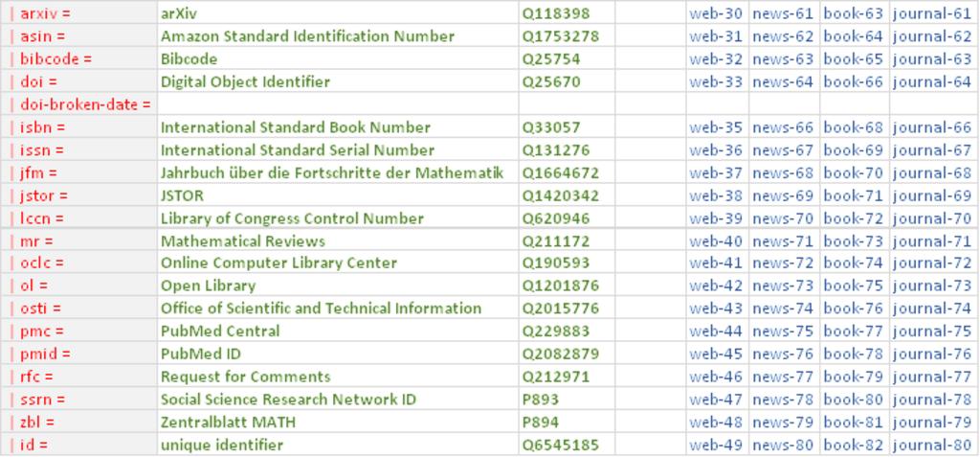
Task: Open the news-64 link
Action: coord(783,82)
